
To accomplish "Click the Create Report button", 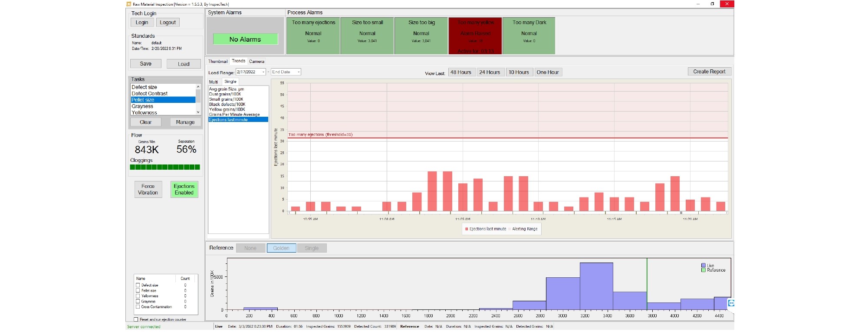I will 709,72.
